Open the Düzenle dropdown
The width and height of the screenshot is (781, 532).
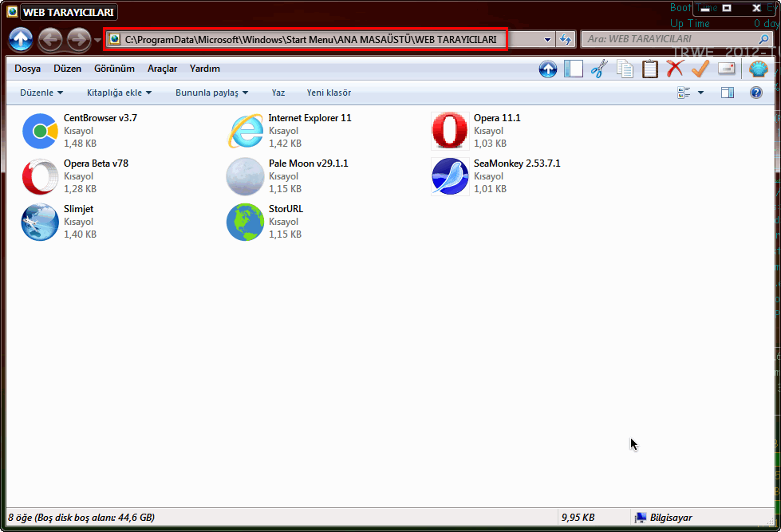tap(41, 93)
